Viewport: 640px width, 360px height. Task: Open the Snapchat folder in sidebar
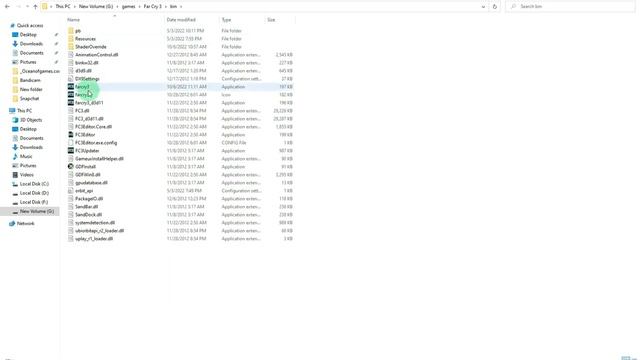[x=29, y=98]
